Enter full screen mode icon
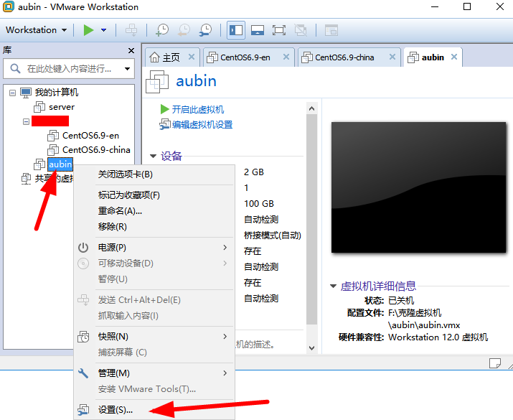The image size is (513, 420). 279,30
